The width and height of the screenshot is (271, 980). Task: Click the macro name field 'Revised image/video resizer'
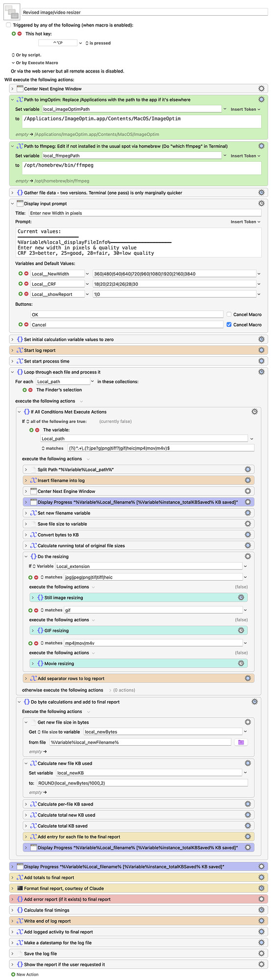coord(145,12)
